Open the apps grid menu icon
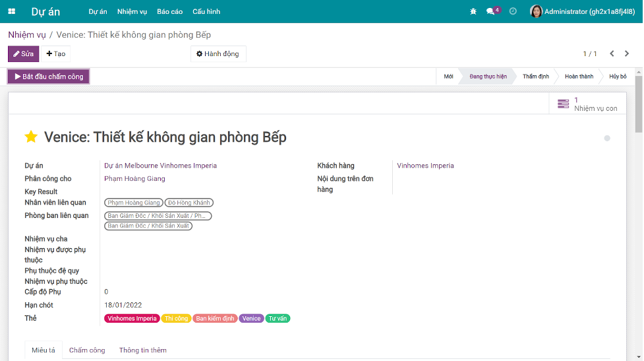Screen dimensions: 644x361 pyautogui.click(x=11, y=11)
